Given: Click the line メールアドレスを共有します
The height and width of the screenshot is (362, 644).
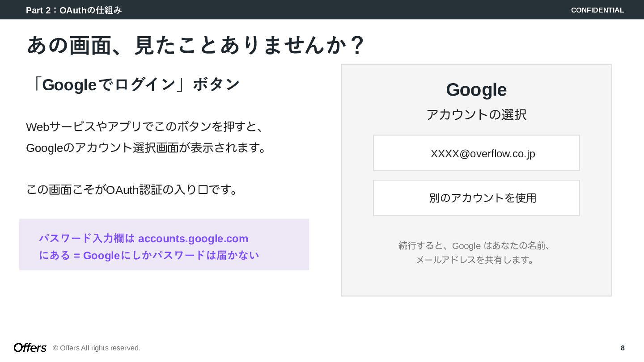Looking at the screenshot, I should pyautogui.click(x=475, y=260).
